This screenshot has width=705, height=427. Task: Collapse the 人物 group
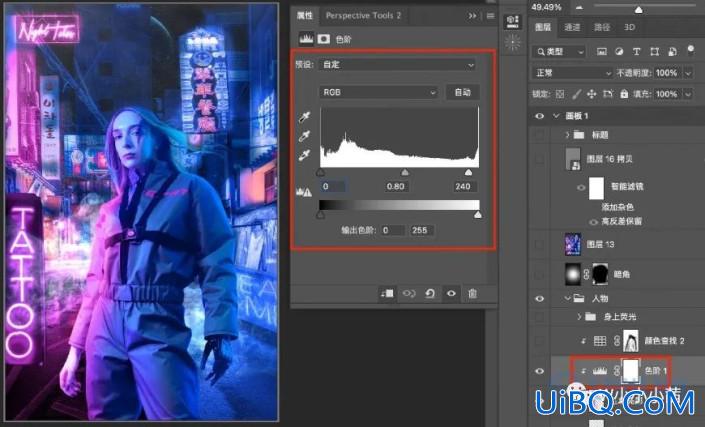pos(567,298)
